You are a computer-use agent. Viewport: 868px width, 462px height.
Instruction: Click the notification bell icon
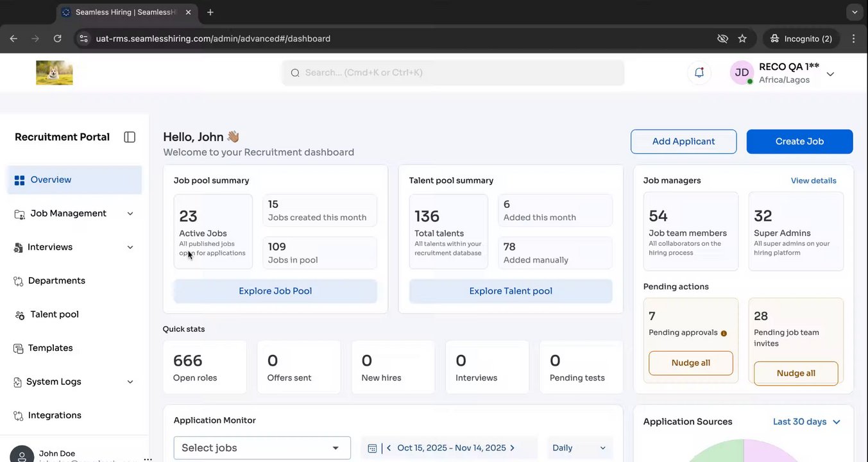[699, 73]
